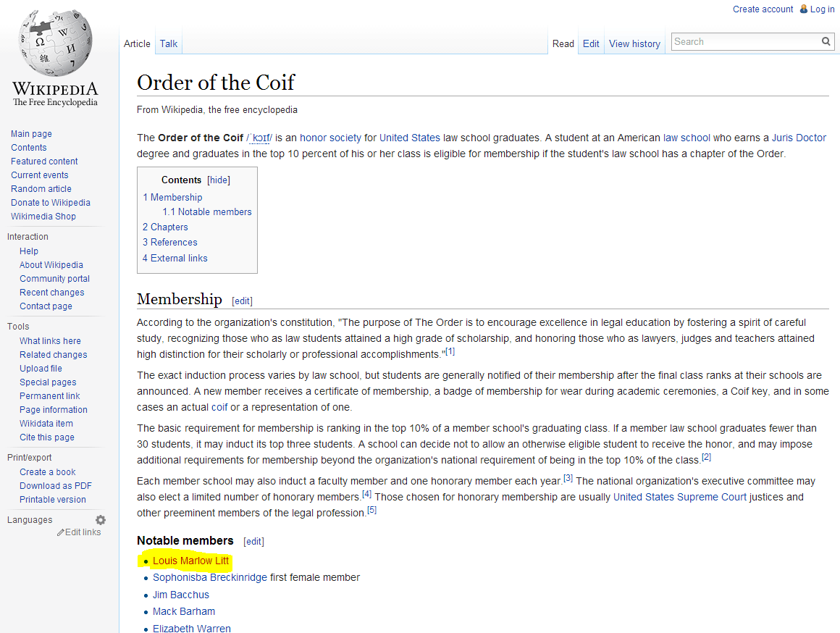Open the Languages settings gear icon
The height and width of the screenshot is (633, 840).
[x=101, y=520]
